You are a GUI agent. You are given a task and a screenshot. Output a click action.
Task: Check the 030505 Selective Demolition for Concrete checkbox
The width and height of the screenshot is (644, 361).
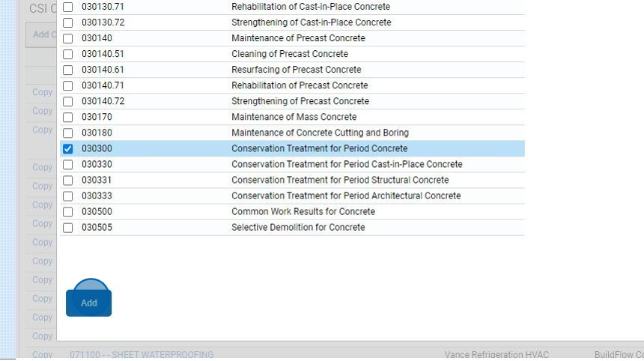tap(67, 228)
